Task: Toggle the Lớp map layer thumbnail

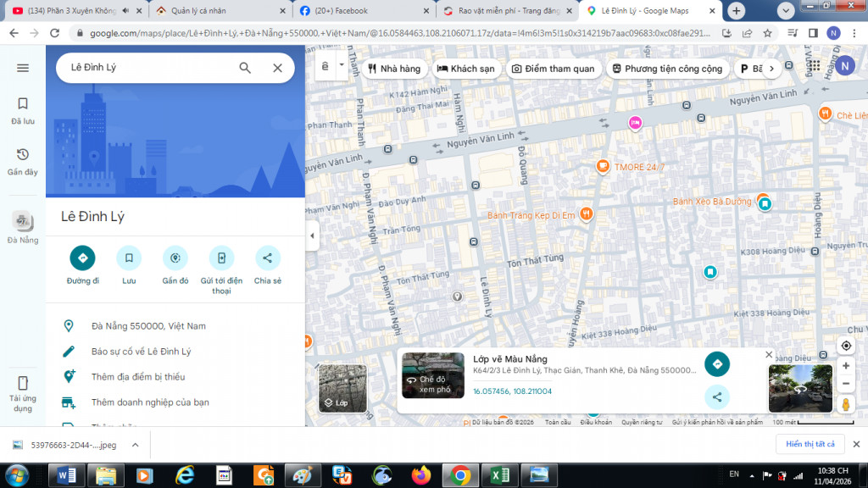Action: click(x=342, y=389)
